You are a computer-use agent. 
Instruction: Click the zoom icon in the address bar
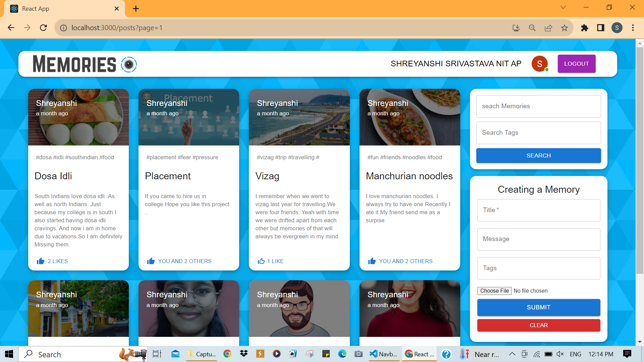point(532,28)
